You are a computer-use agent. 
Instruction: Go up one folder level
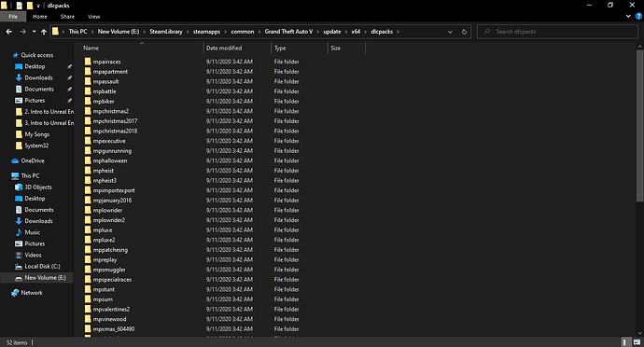click(x=44, y=32)
